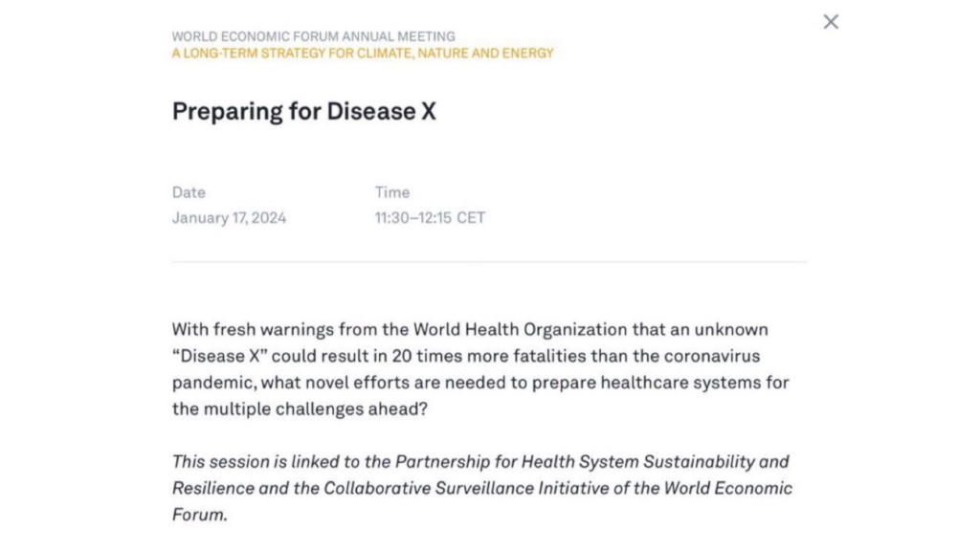980x551 pixels.
Task: Select the Preparing for Disease X title
Action: [303, 111]
